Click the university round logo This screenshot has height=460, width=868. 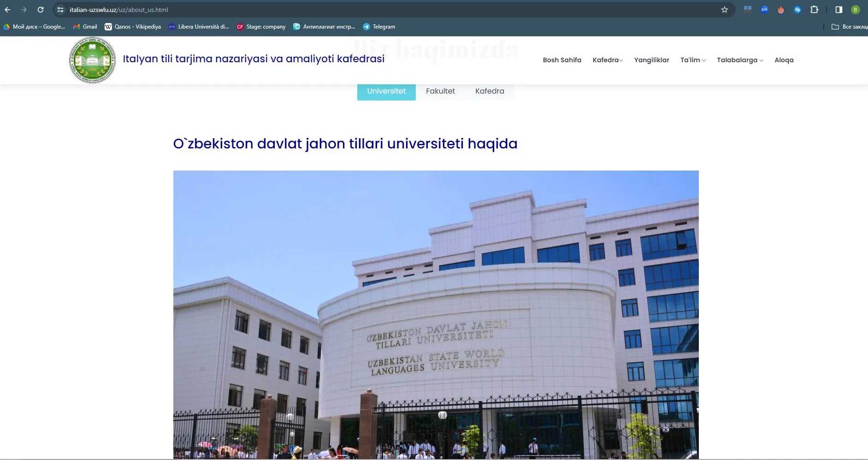click(92, 60)
